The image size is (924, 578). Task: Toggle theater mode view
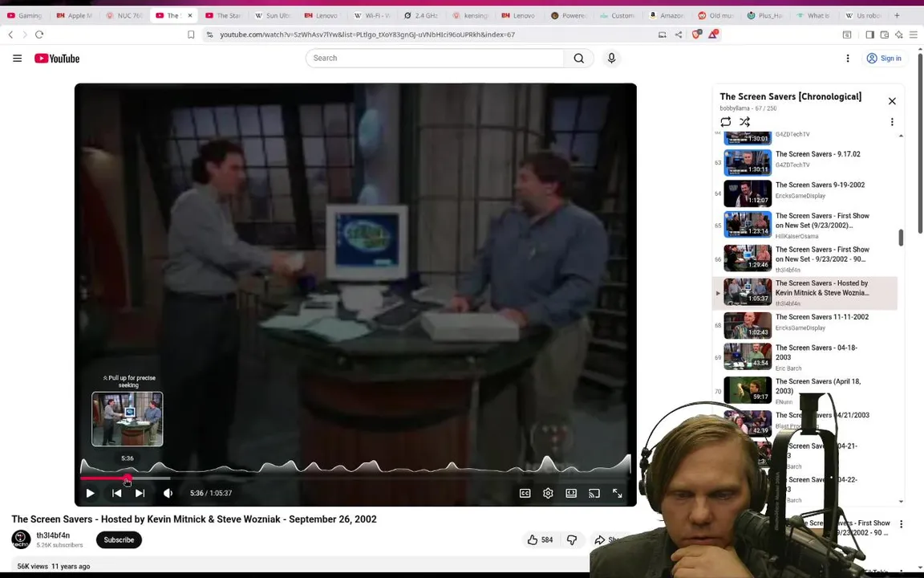[571, 493]
